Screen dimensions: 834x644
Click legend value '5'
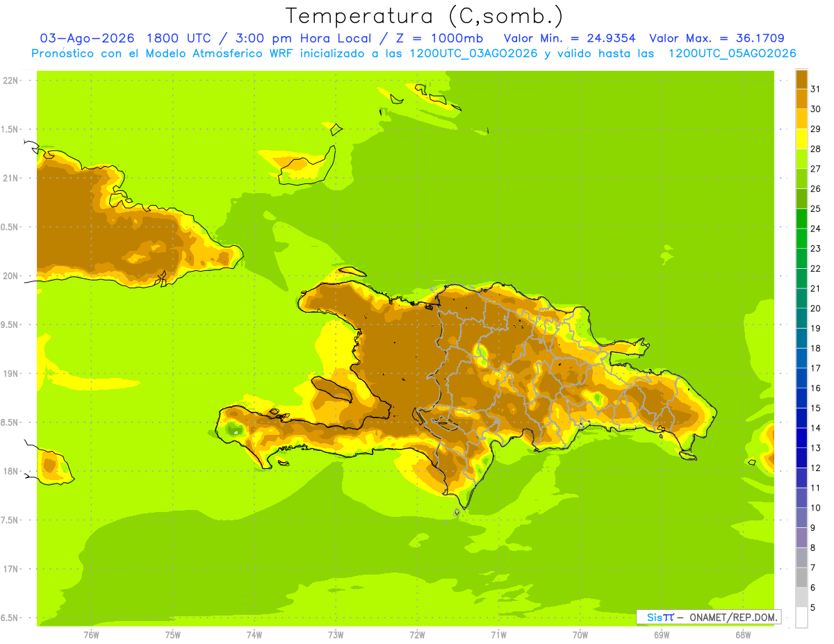813,607
